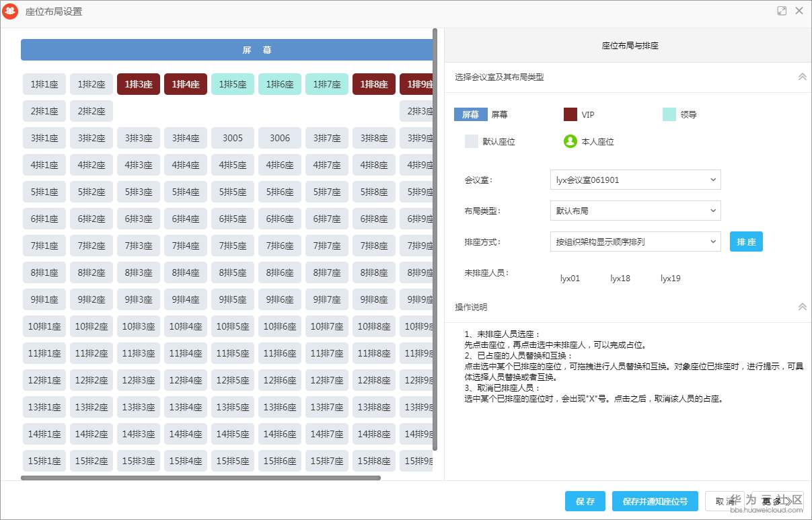812x520 pixels.
Task: Select the VIP seat 1排8座
Action: [373, 84]
